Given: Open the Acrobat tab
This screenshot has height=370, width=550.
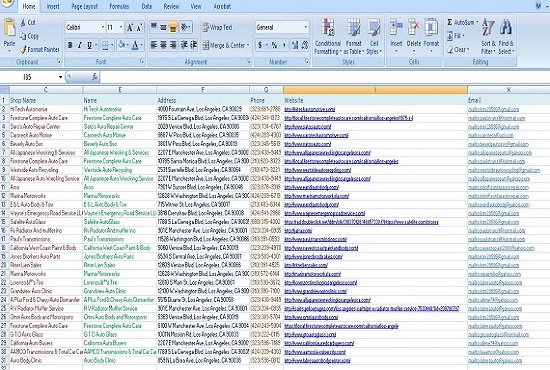Looking at the screenshot, I should click(222, 6).
